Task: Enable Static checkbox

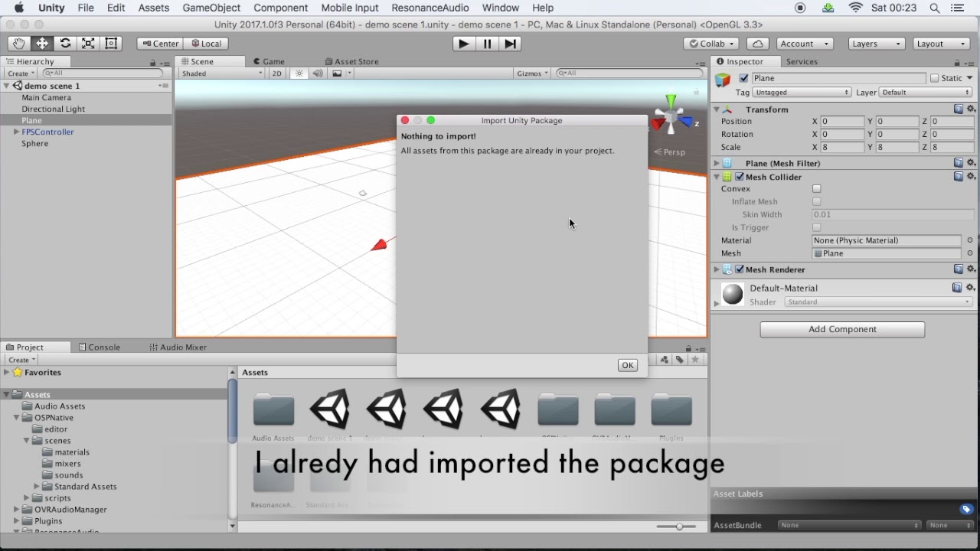Action: (x=934, y=78)
